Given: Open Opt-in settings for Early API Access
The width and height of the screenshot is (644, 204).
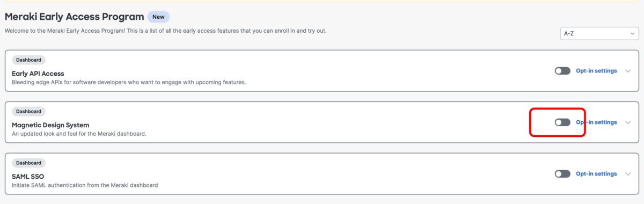Looking at the screenshot, I should [x=596, y=71].
